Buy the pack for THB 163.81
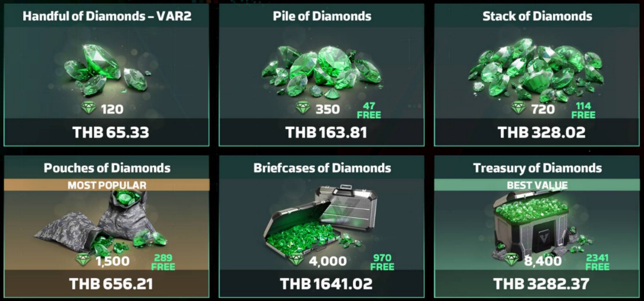This screenshot has width=644, height=301. (x=326, y=132)
